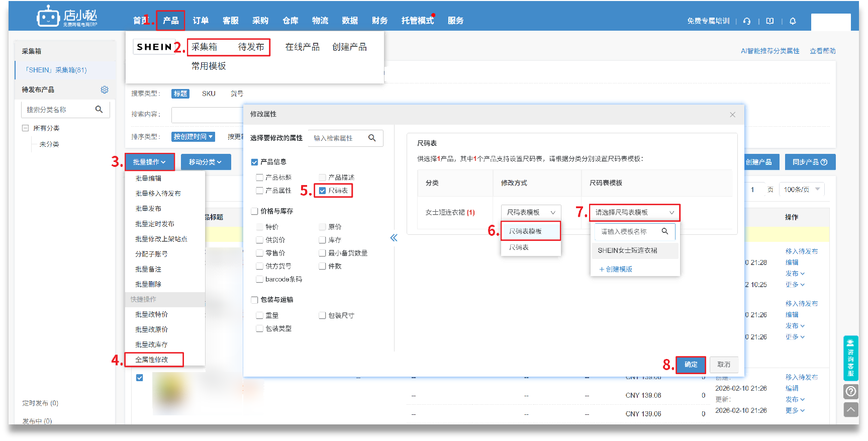Collapse attribute panel with double-chevron icon
Viewport: 868px width, 441px height.
(x=394, y=237)
